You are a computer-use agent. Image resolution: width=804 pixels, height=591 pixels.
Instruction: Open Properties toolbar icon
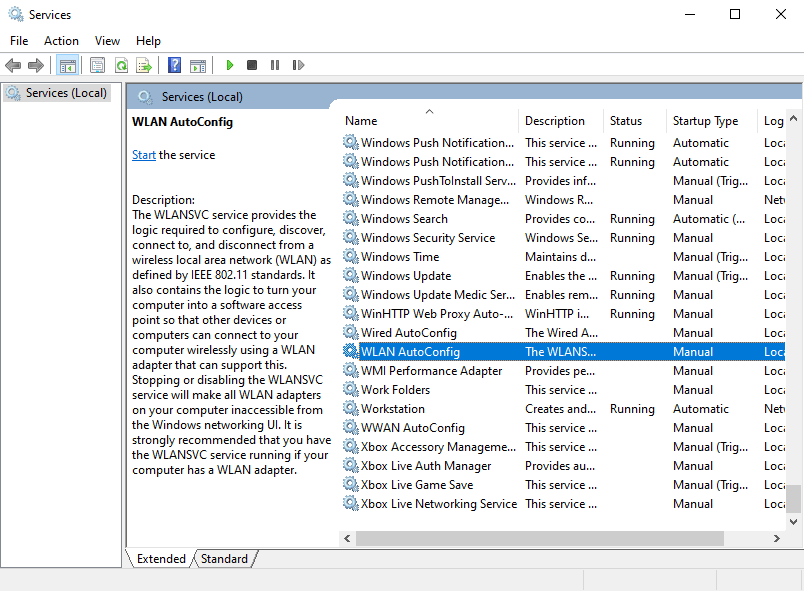[x=97, y=65]
